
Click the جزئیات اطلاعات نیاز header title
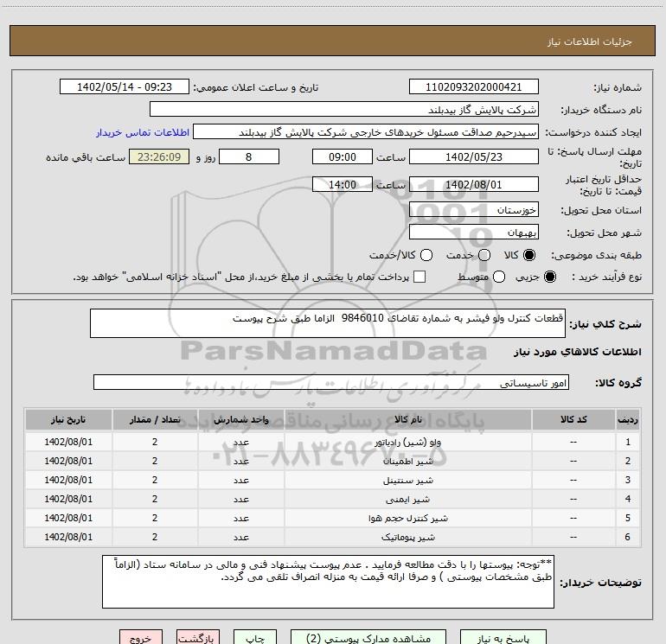coord(589,41)
